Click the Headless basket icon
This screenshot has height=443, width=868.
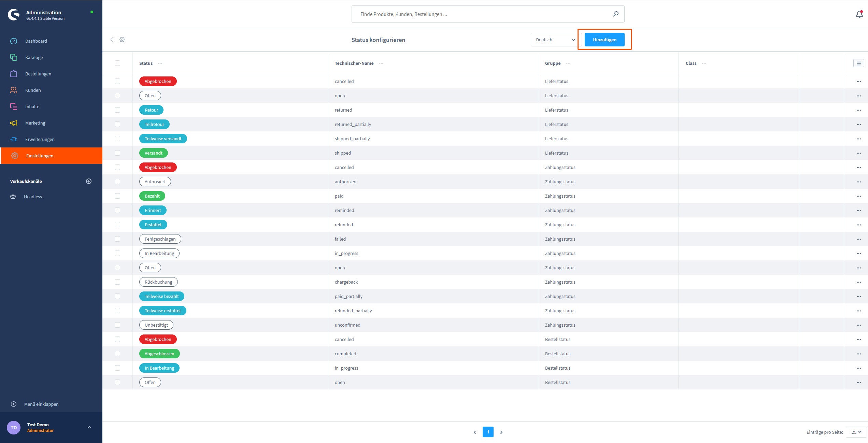(x=13, y=197)
